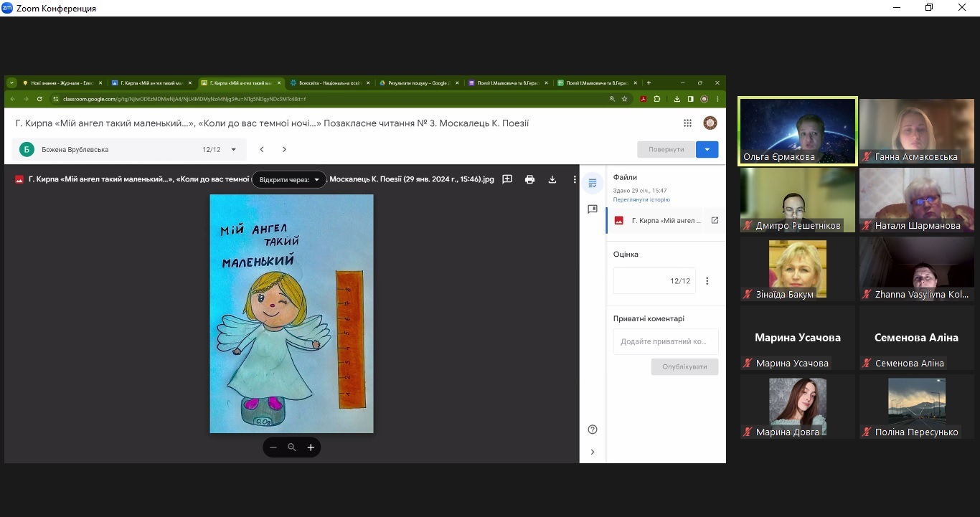
Task: Open attached file in a new window
Action: tap(715, 220)
